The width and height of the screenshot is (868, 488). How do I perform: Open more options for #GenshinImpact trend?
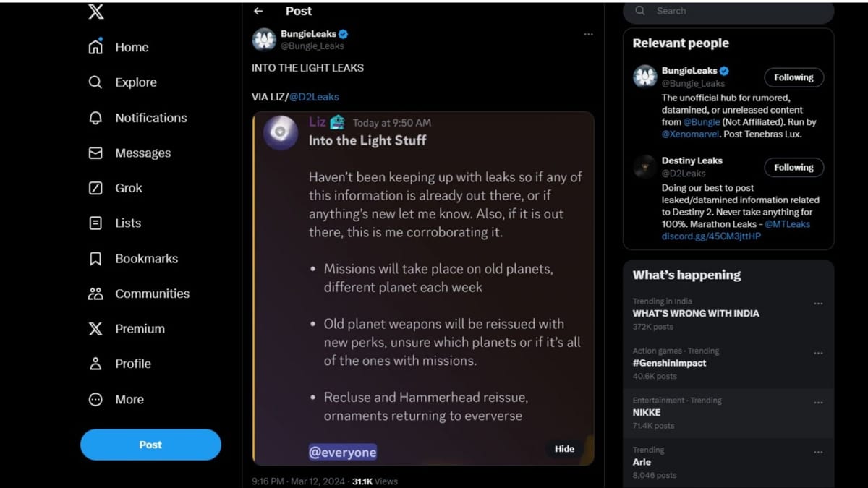point(818,354)
